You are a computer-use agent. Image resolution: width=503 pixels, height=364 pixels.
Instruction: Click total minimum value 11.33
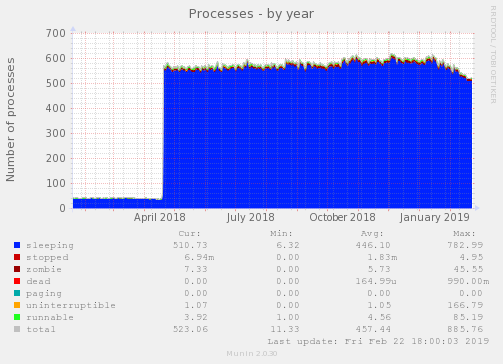285,329
